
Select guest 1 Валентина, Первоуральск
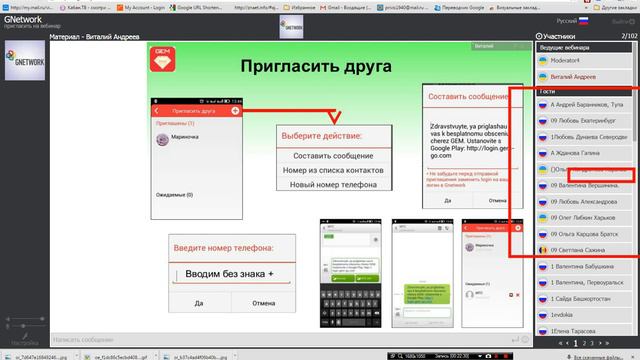(584, 282)
